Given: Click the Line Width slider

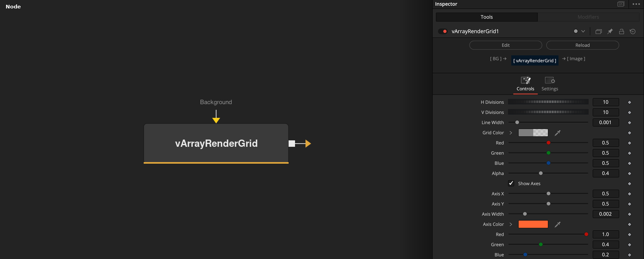Looking at the screenshot, I should pos(548,122).
